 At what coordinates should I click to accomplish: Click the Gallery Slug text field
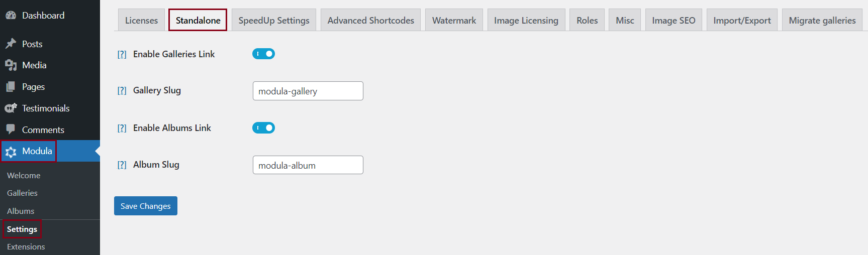[x=308, y=91]
